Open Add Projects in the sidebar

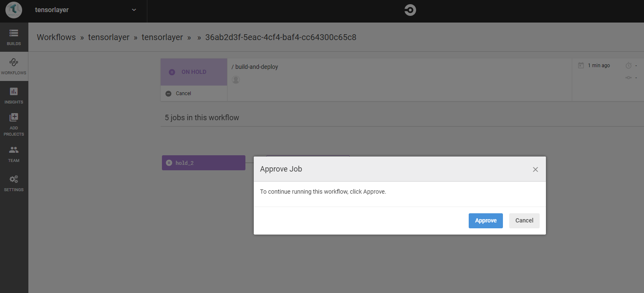pyautogui.click(x=14, y=124)
